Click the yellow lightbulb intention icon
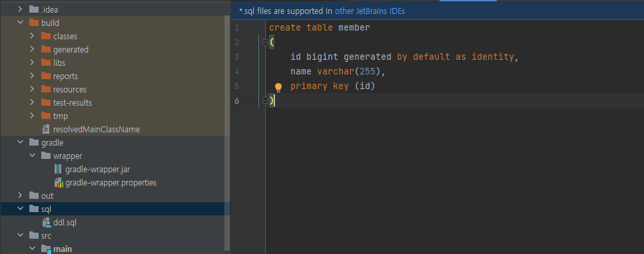The image size is (644, 254). [278, 87]
